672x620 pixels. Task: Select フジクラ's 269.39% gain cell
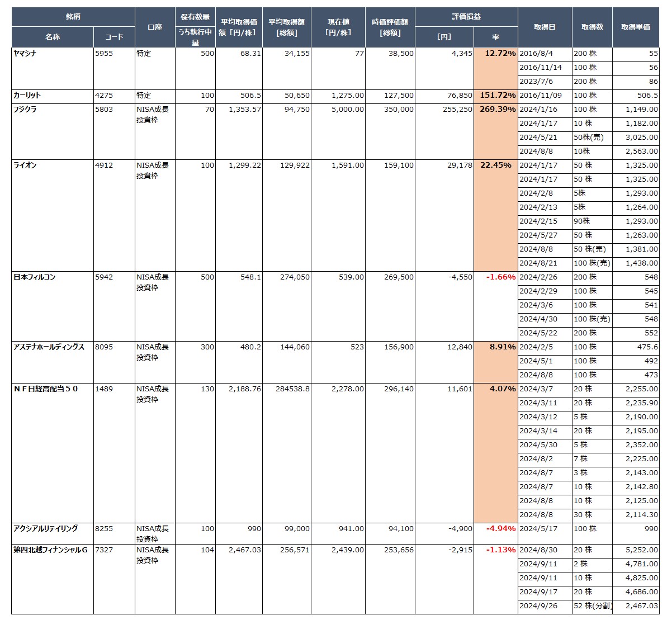click(496, 110)
